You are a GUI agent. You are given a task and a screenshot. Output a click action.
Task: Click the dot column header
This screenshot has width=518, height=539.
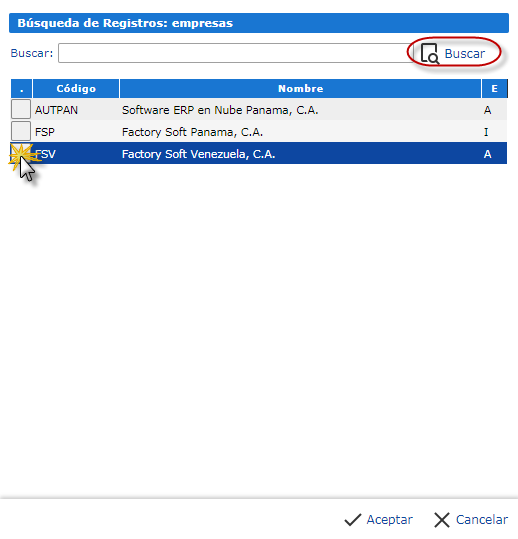(x=21, y=89)
